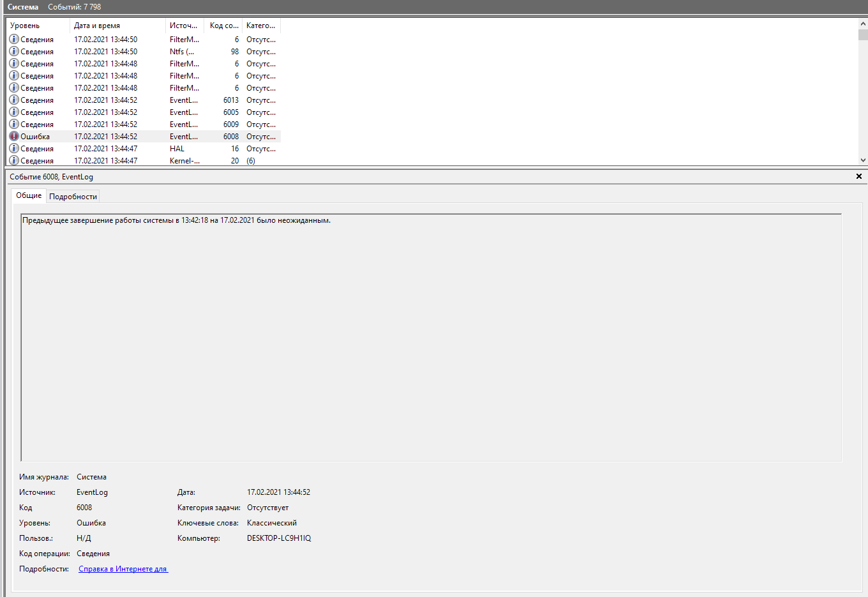Switch to the Общие tab
868x597 pixels.
(29, 195)
